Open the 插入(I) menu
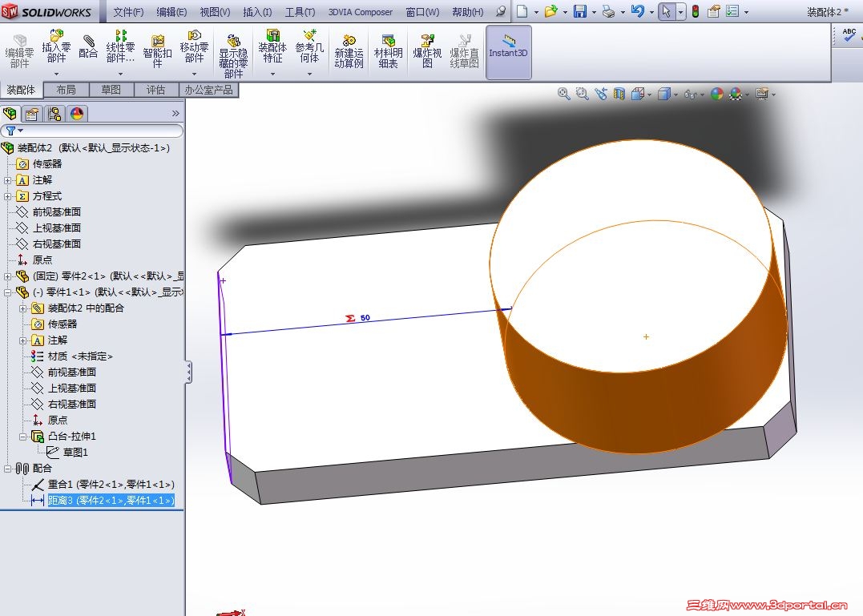The width and height of the screenshot is (863, 616). [257, 11]
